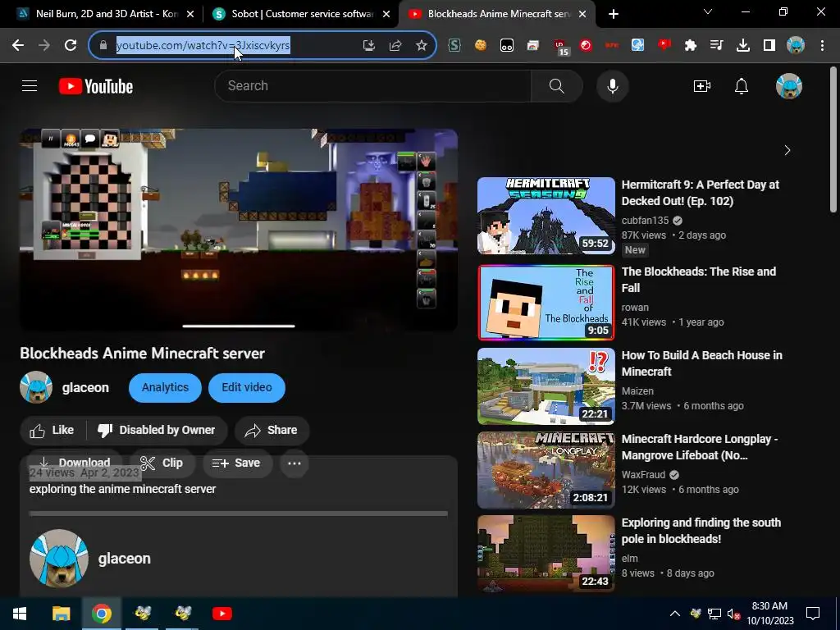840x630 pixels.
Task: Open File Explorer from the taskbar
Action: pos(61,614)
